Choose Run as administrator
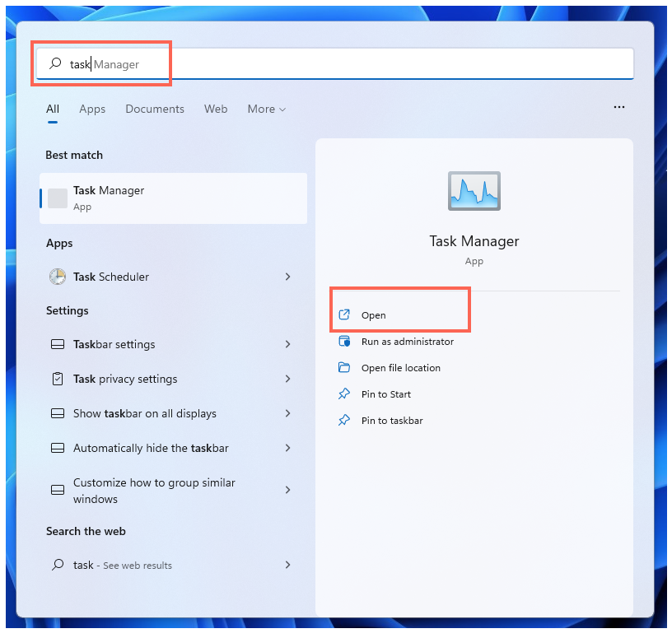Screen dimensions: 672x638 [408, 342]
